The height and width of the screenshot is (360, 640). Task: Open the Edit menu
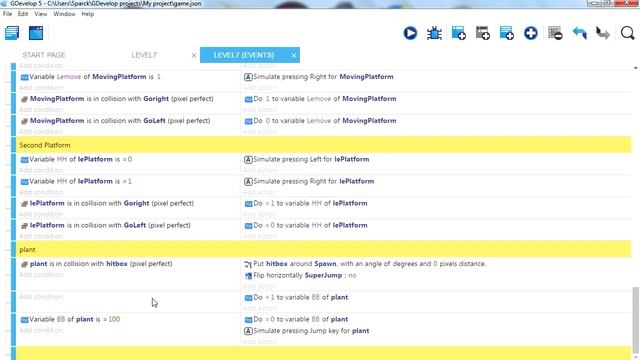click(23, 14)
